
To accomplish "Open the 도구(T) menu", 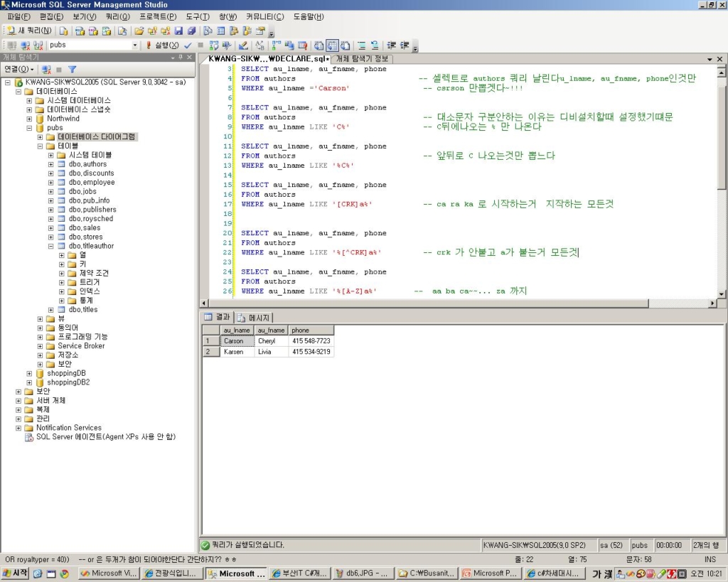I will click(x=198, y=17).
